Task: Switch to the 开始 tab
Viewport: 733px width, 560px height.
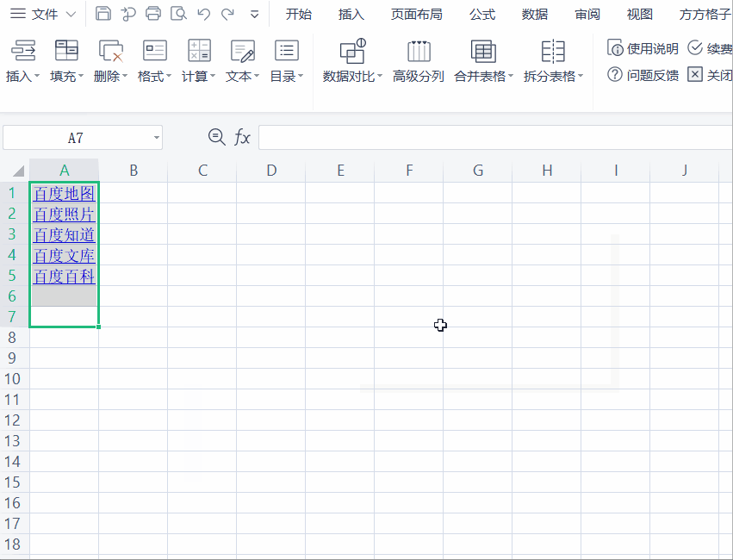Action: pyautogui.click(x=299, y=14)
